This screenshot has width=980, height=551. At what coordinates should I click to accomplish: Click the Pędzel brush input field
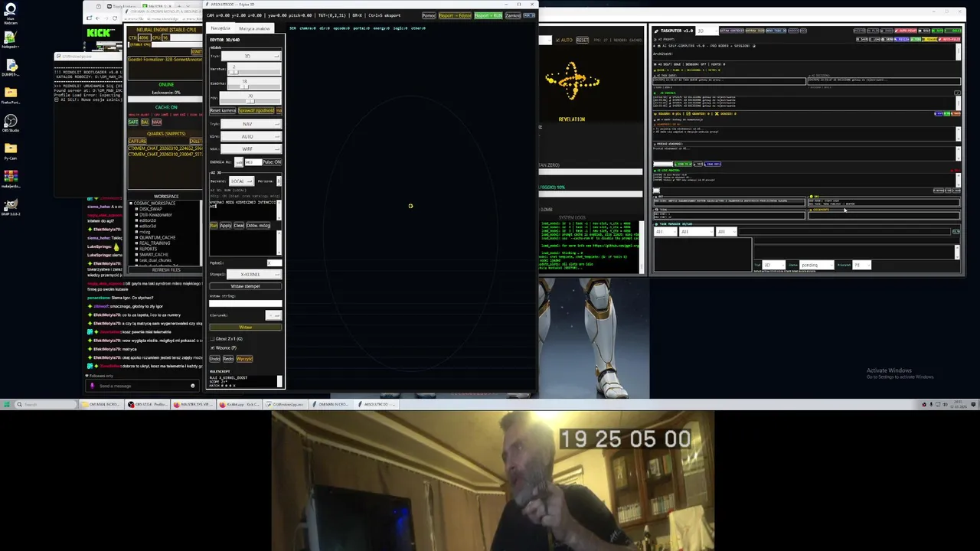coord(274,263)
